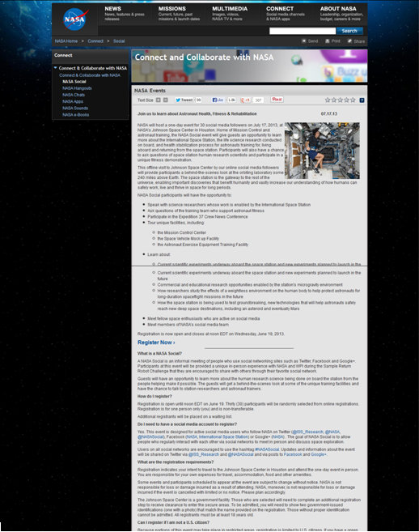This screenshot has height=532, width=419.
Task: Rate the article five stars
Action: 353,100
